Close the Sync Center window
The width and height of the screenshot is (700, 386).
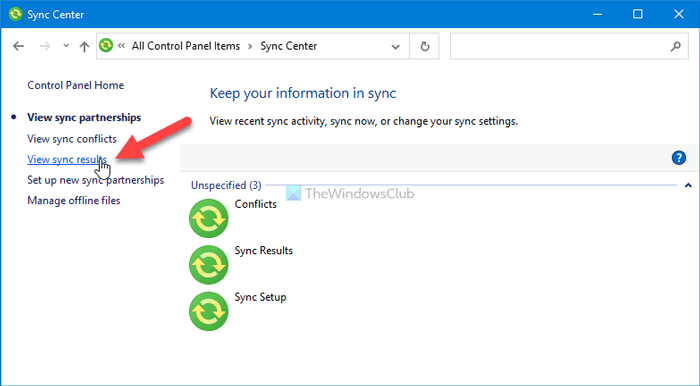tap(679, 14)
